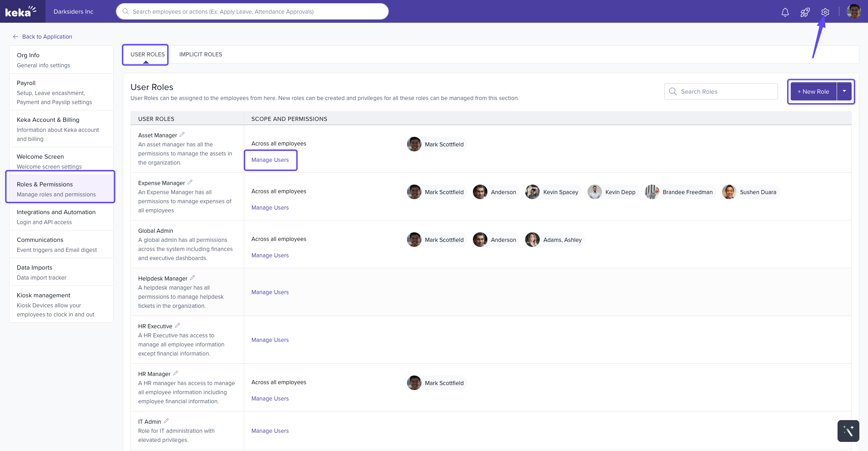Click pencil icon next to Expense Manager
The height and width of the screenshot is (451, 868).
(x=190, y=182)
